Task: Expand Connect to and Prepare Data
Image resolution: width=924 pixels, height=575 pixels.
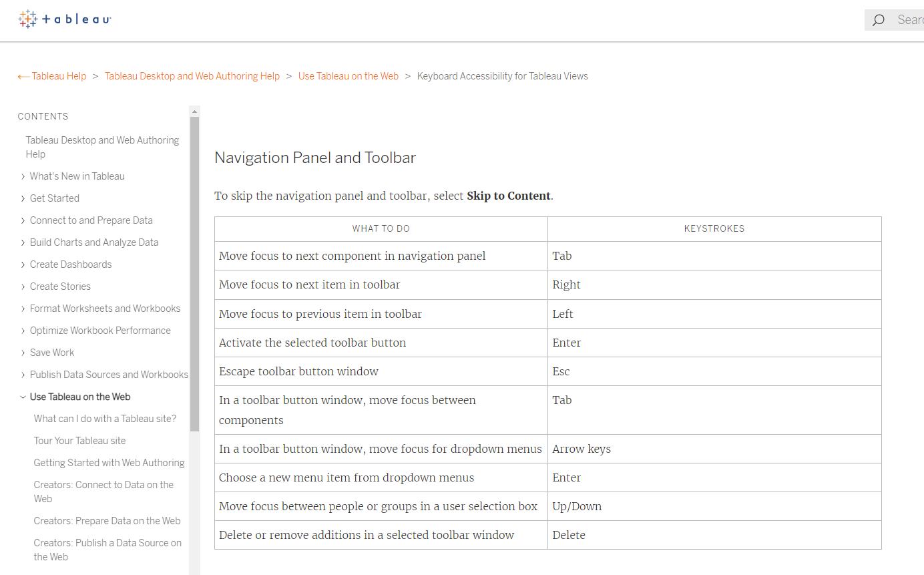Action: tap(23, 221)
